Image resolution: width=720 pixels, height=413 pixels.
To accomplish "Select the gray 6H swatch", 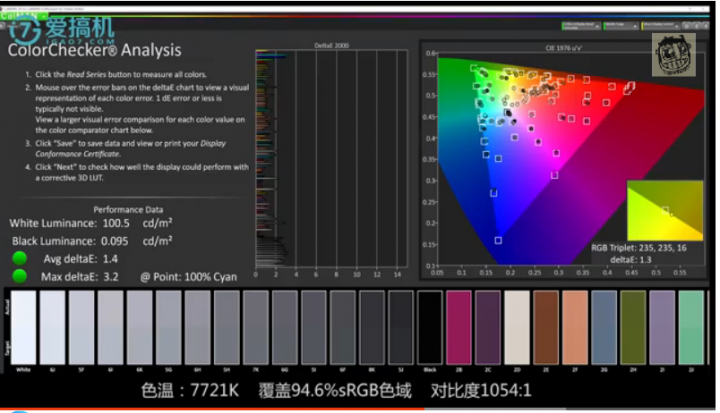I will 197,327.
